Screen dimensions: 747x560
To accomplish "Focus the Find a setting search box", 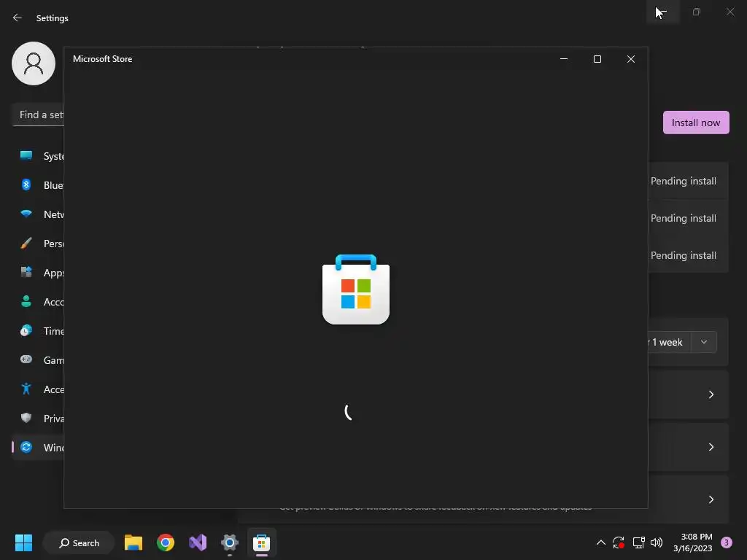I will (x=38, y=114).
